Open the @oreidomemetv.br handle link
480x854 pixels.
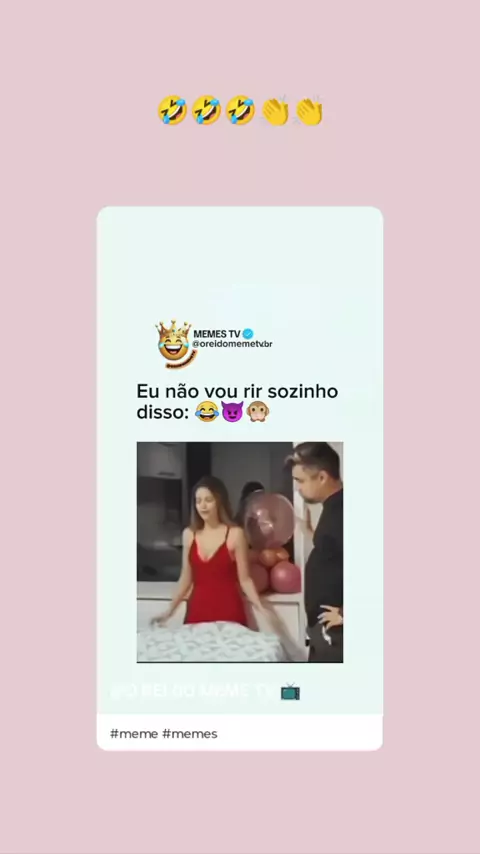point(232,344)
